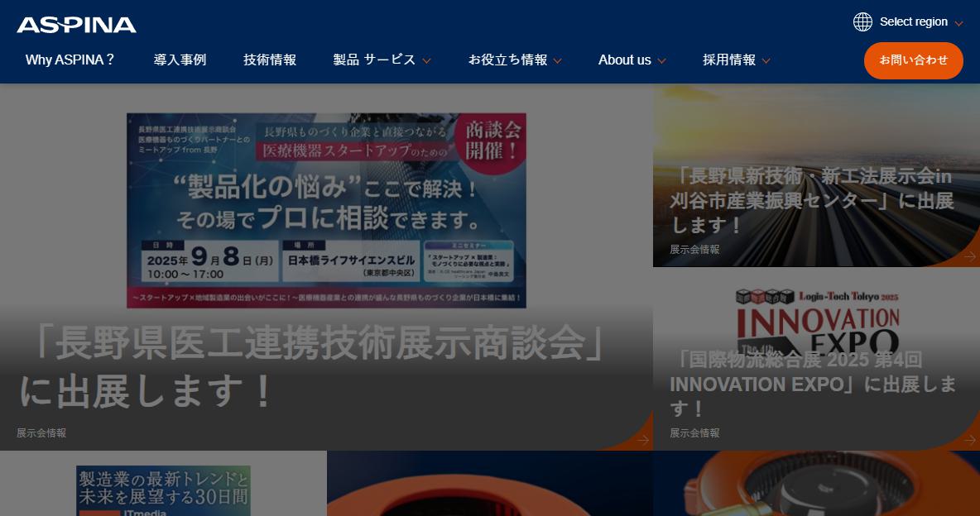The height and width of the screenshot is (516, 980).
Task: Open the 技術情報 menu item
Action: coord(270,60)
